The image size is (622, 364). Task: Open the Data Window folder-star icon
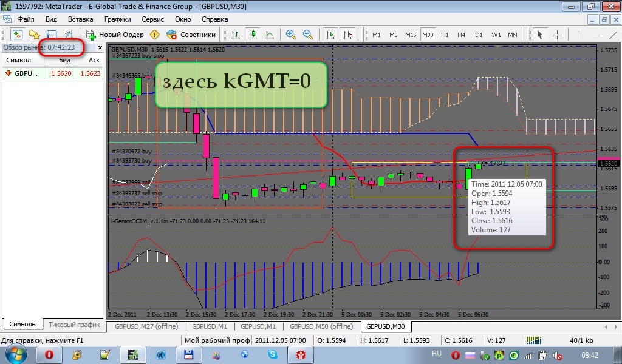pyautogui.click(x=35, y=35)
